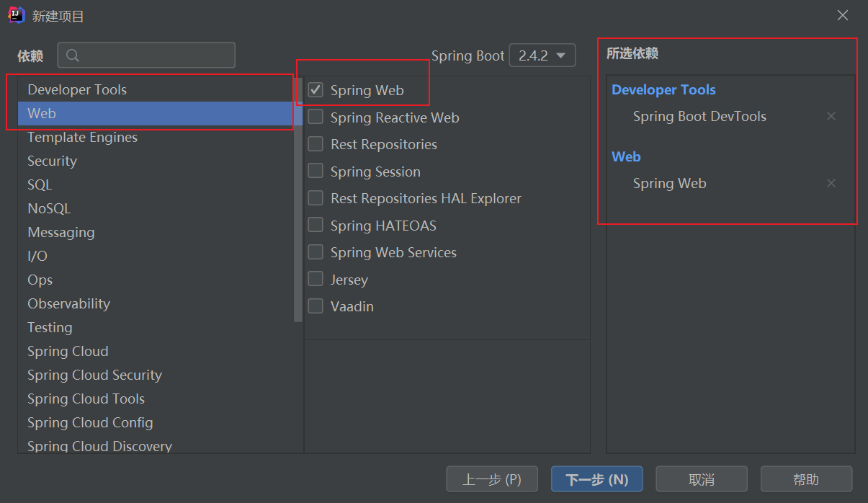Uncheck the Spring Web checkbox
The width and height of the screenshot is (868, 503).
[x=315, y=90]
